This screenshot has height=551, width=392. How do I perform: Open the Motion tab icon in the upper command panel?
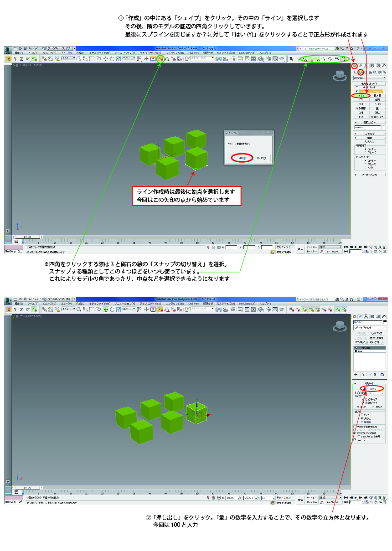[372, 66]
